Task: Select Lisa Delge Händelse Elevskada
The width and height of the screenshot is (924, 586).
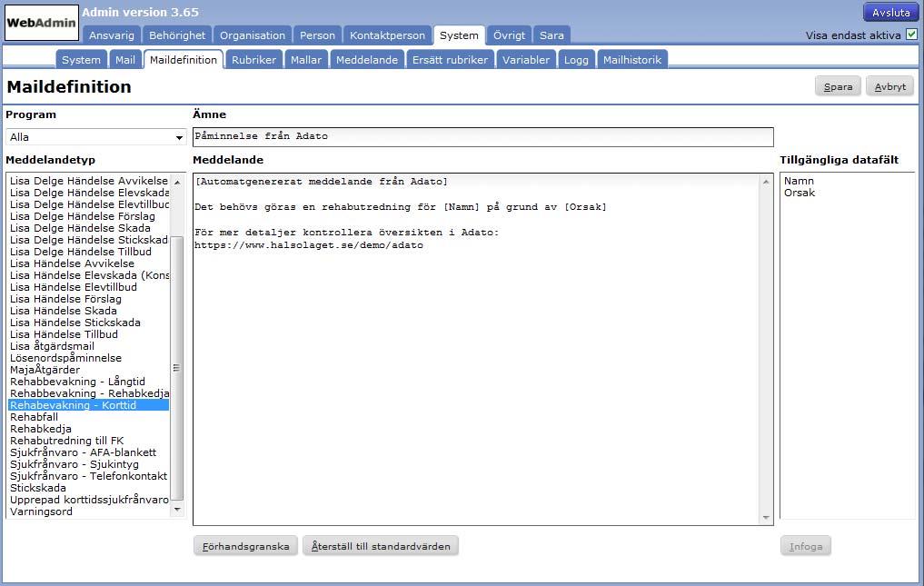Action: tap(89, 193)
